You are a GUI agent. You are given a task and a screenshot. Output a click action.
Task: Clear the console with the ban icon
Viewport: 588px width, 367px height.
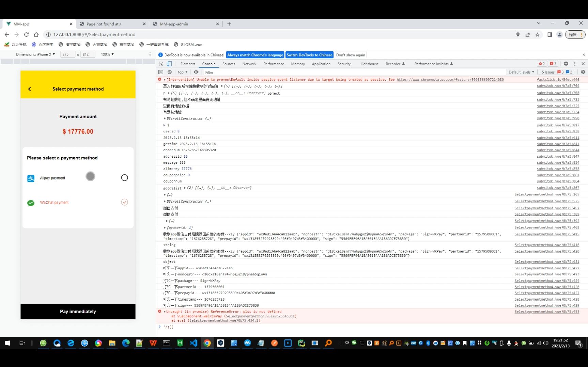(170, 72)
